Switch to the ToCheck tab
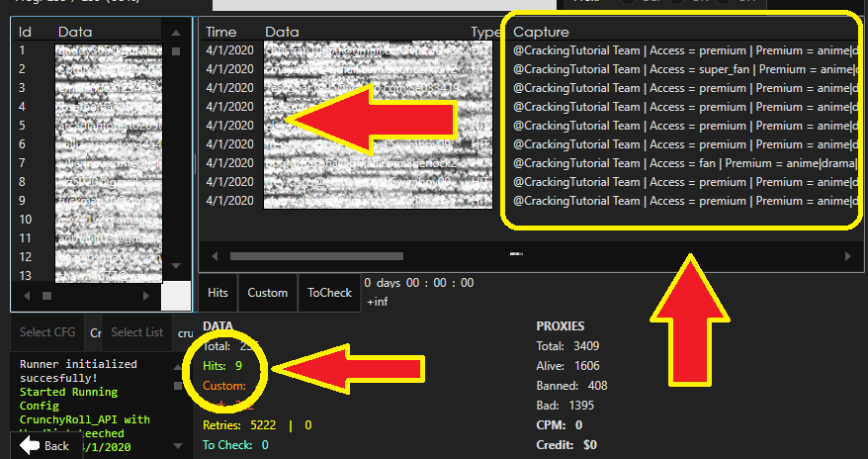 click(329, 293)
